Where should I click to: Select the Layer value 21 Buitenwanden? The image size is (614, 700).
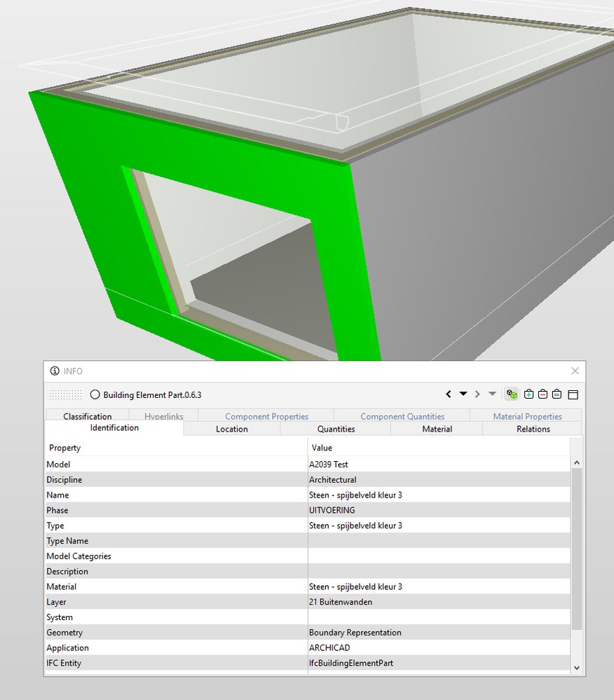pos(341,602)
